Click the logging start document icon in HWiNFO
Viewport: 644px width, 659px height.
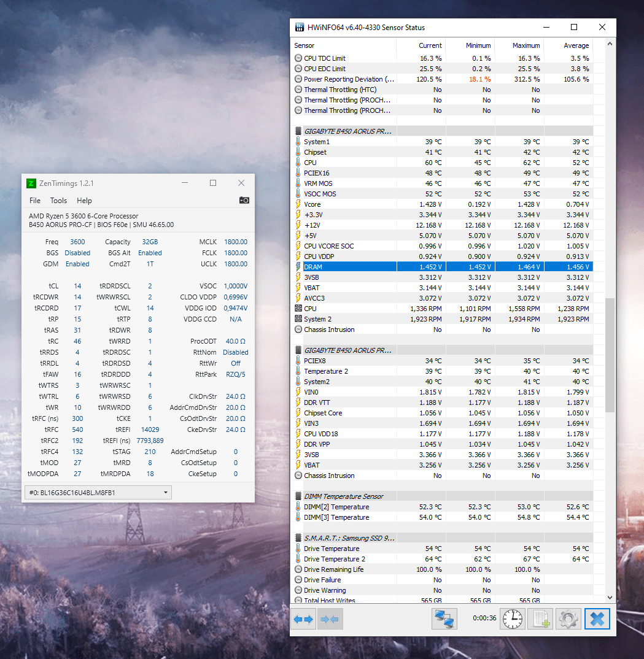pyautogui.click(x=540, y=619)
